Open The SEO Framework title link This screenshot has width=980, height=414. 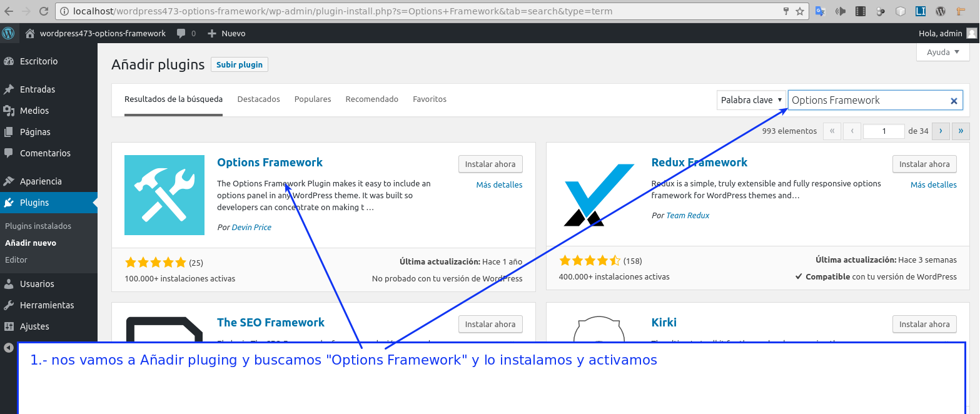pyautogui.click(x=271, y=322)
